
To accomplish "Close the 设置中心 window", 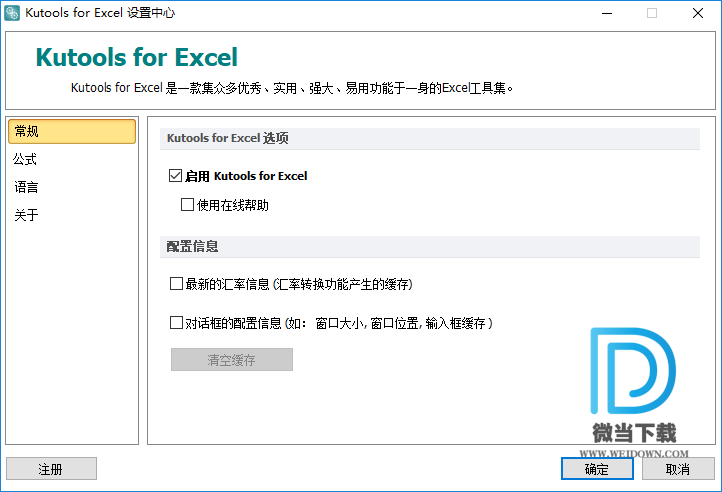I will [x=698, y=13].
